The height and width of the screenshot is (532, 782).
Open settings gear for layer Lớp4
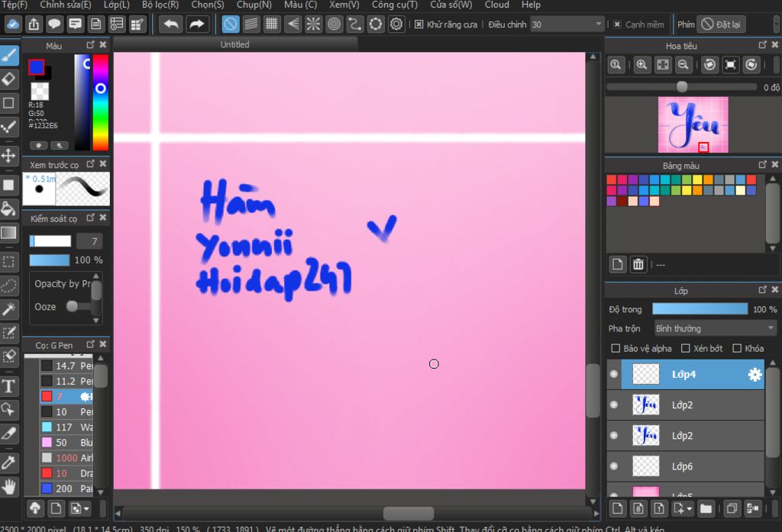755,375
